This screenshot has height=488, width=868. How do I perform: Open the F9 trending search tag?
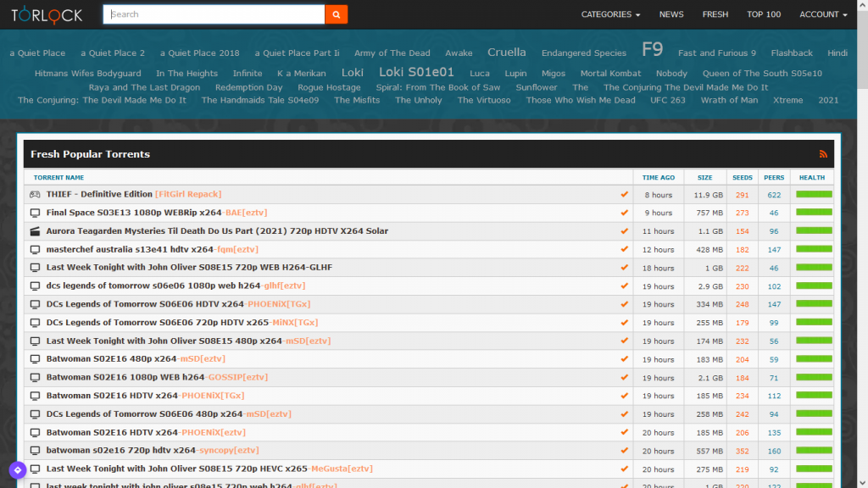click(652, 50)
